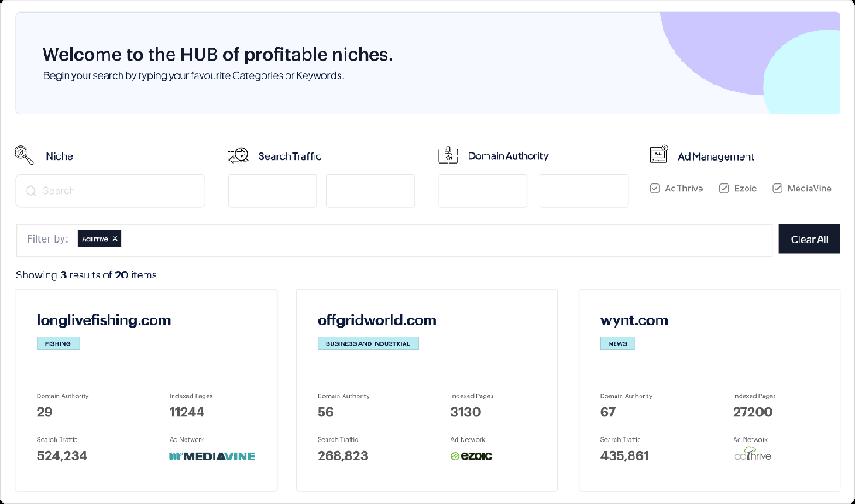Click the Mediavine logo on longlivefishing.com card
The height and width of the screenshot is (504, 855).
[x=212, y=456]
